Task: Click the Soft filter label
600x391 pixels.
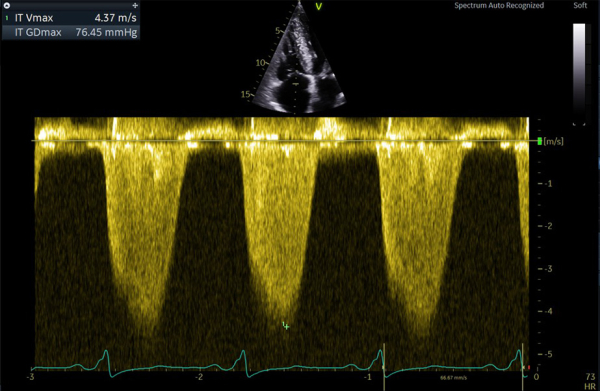Action: tap(580, 5)
